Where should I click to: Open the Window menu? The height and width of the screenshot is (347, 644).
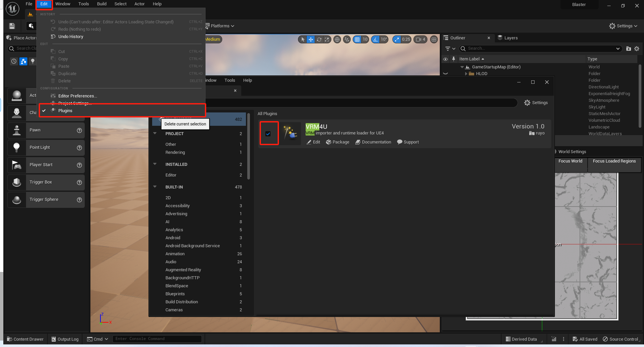(x=63, y=4)
